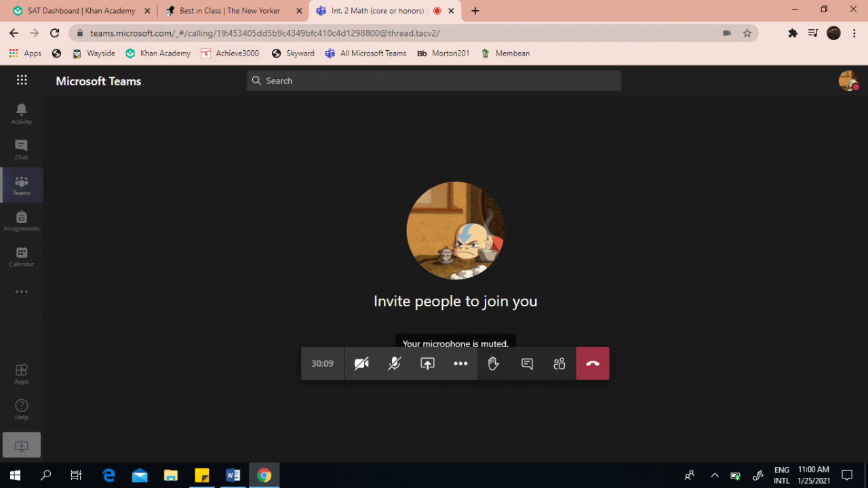Image resolution: width=868 pixels, height=488 pixels.
Task: Open the All Microsoft Teams bookmark
Action: pyautogui.click(x=366, y=54)
